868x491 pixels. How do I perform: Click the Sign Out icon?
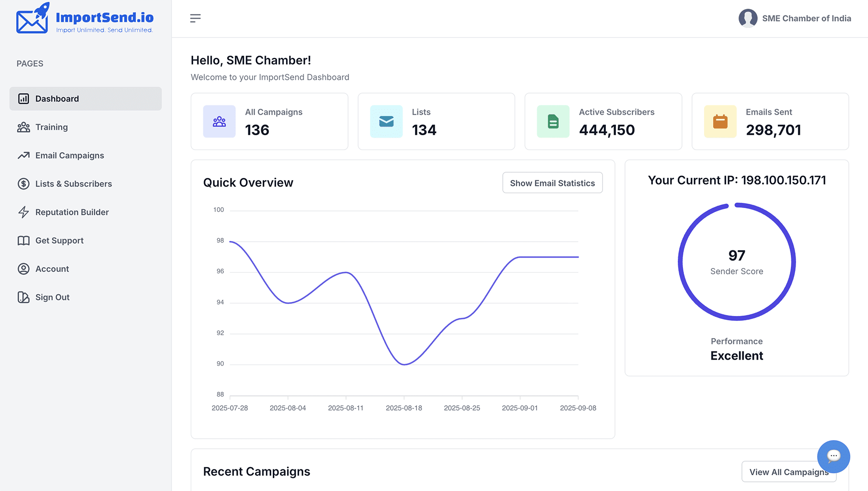pyautogui.click(x=23, y=297)
